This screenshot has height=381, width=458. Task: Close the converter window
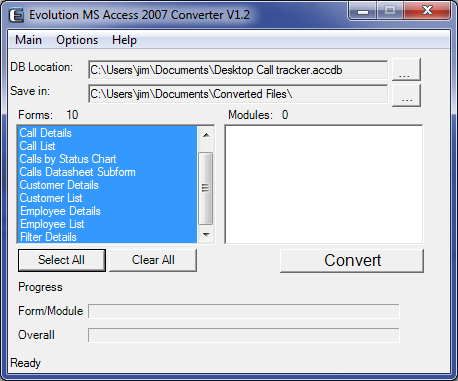[x=427, y=11]
